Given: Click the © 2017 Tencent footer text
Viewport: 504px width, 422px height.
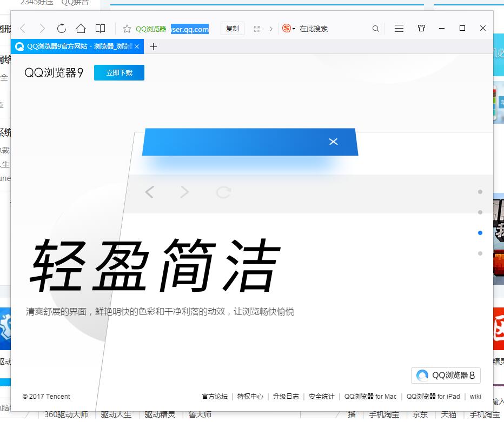Looking at the screenshot, I should [x=47, y=396].
